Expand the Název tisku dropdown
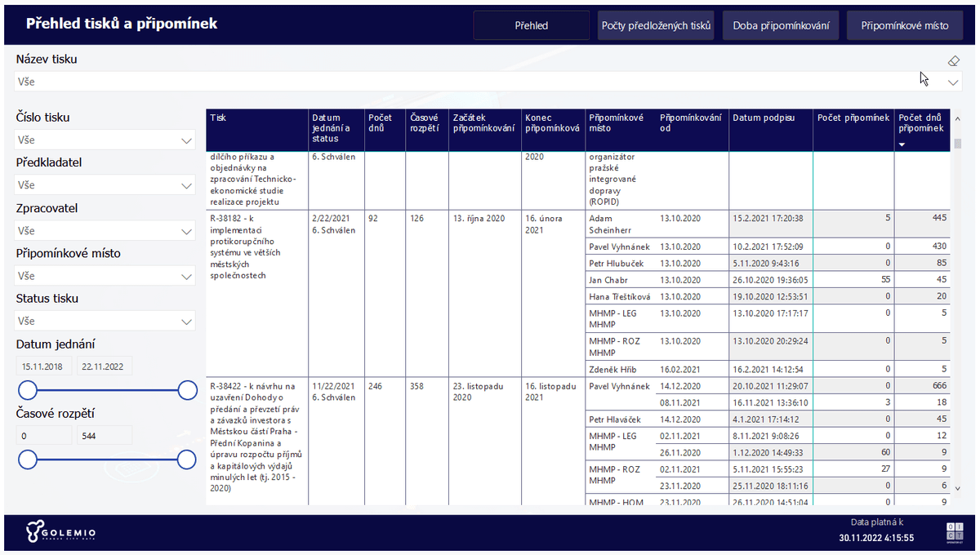 pyautogui.click(x=953, y=82)
